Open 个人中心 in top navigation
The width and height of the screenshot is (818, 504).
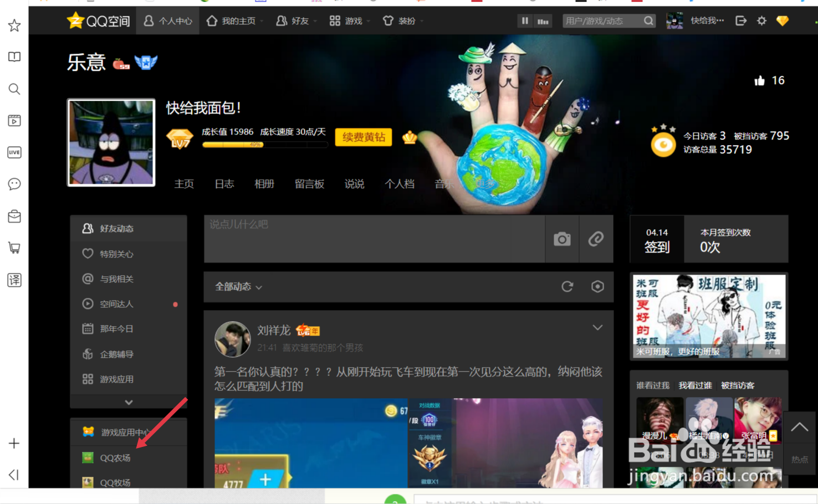(x=168, y=21)
